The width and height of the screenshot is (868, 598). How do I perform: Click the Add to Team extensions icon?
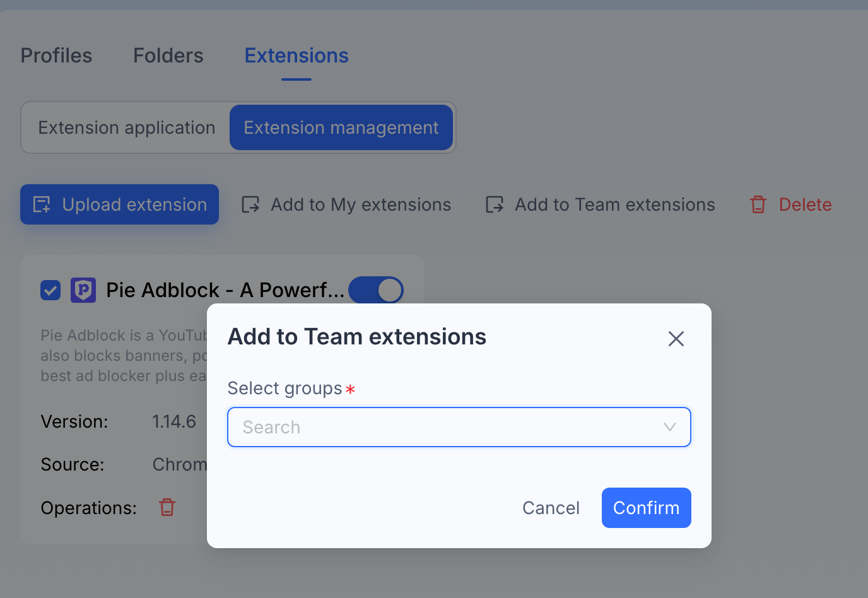tap(495, 204)
